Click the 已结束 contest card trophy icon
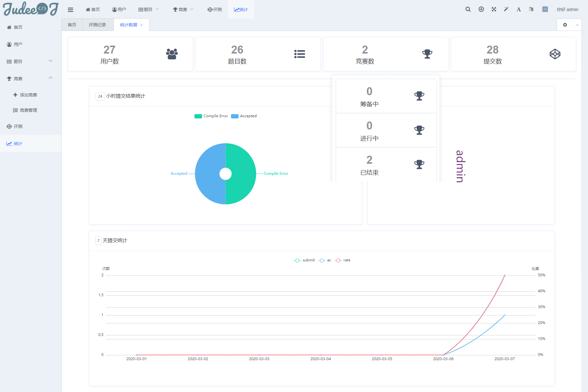This screenshot has height=392, width=588. [x=419, y=164]
